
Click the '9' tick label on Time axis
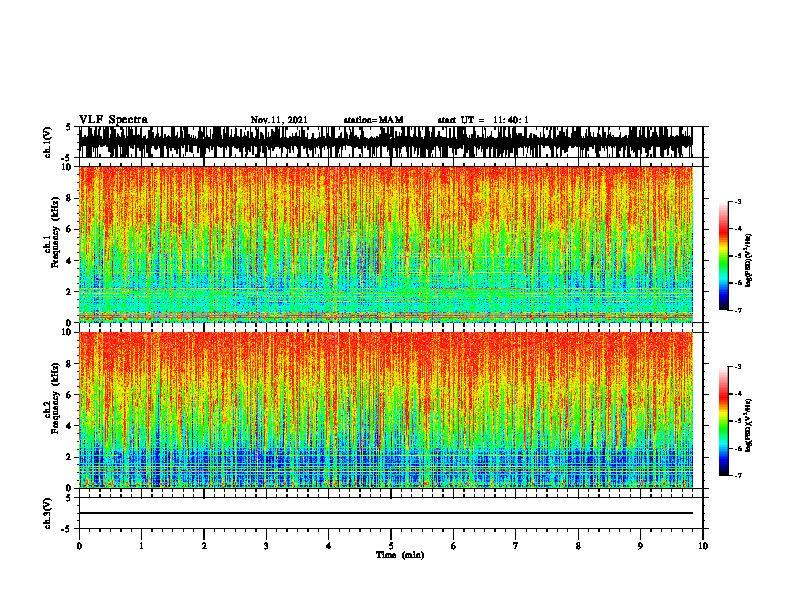(x=640, y=545)
